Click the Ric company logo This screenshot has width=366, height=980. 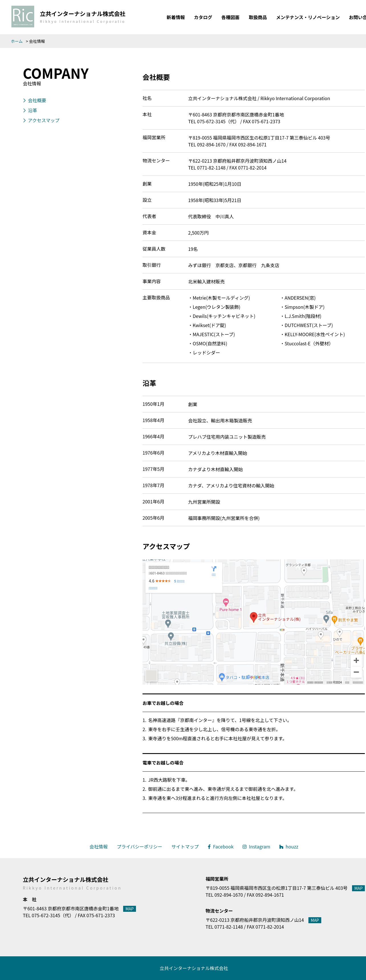coord(23,16)
